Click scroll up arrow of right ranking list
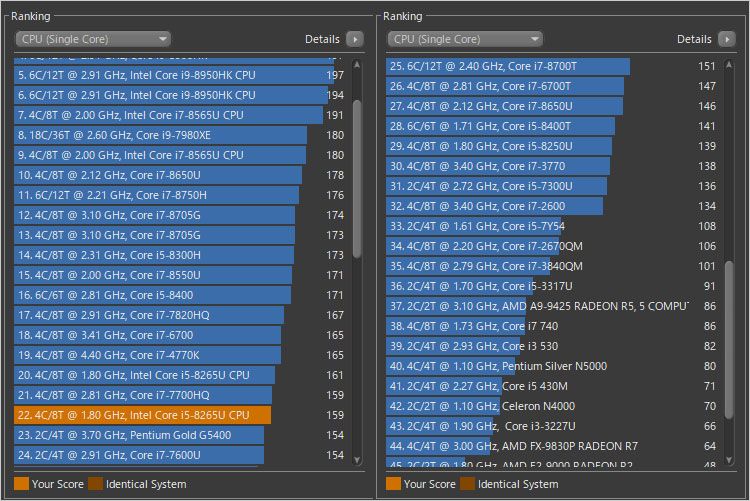This screenshot has width=750, height=501. (x=729, y=65)
